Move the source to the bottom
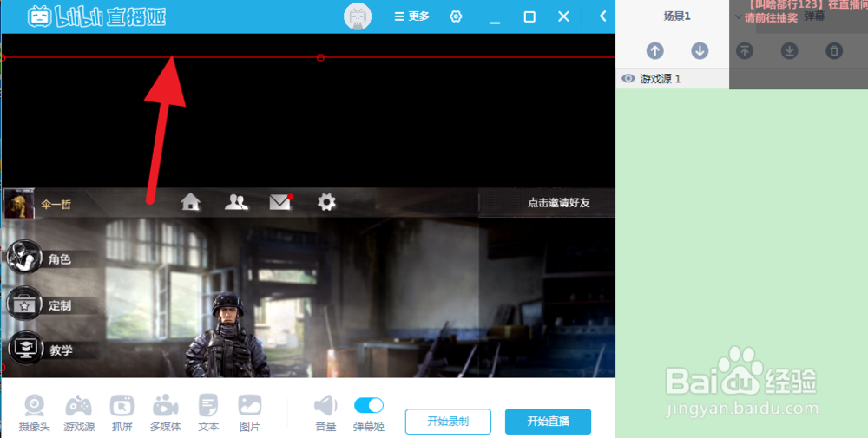This screenshot has width=868, height=438. (789, 51)
